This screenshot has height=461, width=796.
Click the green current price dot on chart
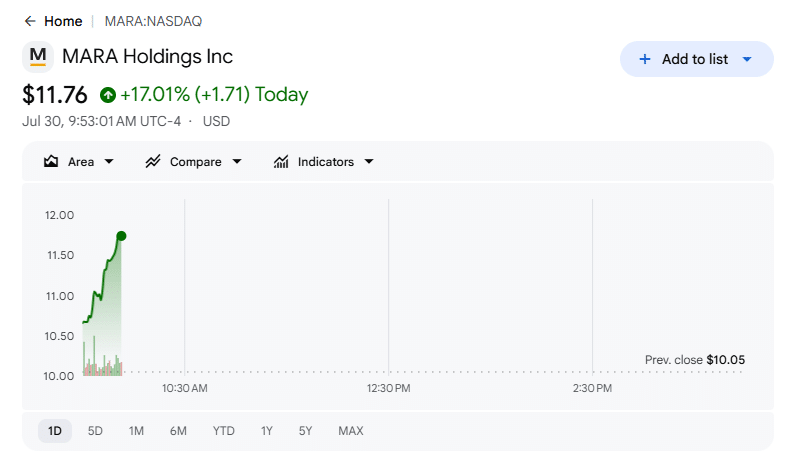(x=121, y=236)
